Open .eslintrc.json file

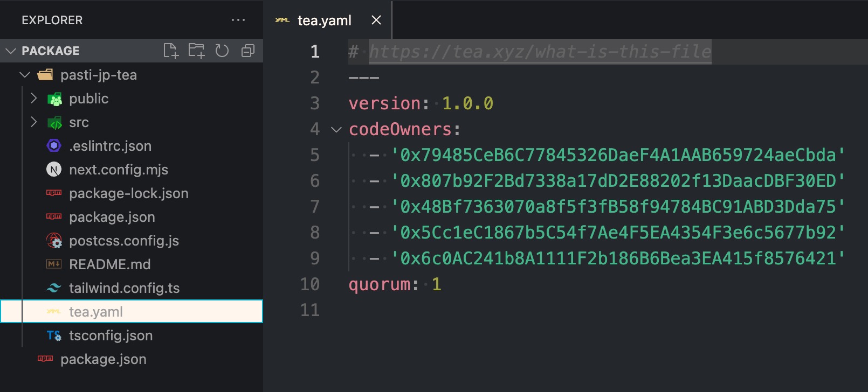point(110,146)
